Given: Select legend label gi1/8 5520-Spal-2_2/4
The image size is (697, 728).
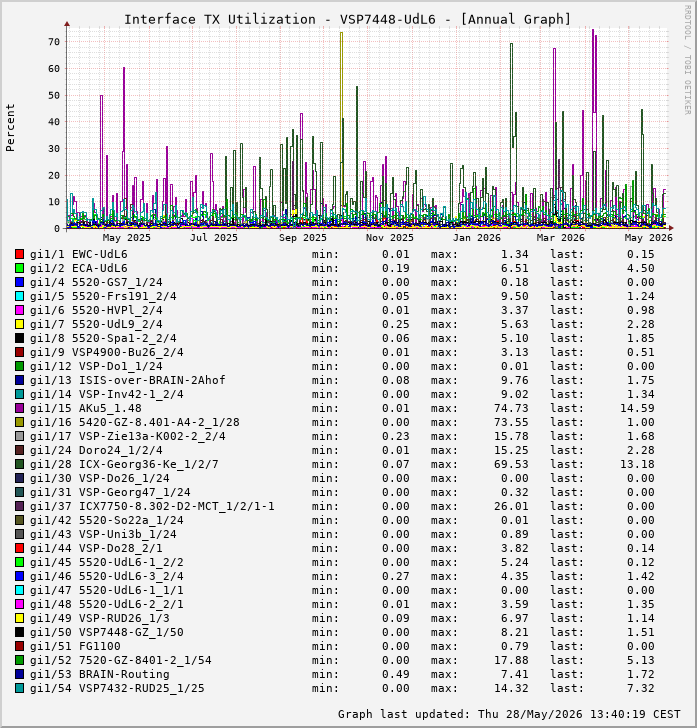Looking at the screenshot, I should click(x=103, y=338).
